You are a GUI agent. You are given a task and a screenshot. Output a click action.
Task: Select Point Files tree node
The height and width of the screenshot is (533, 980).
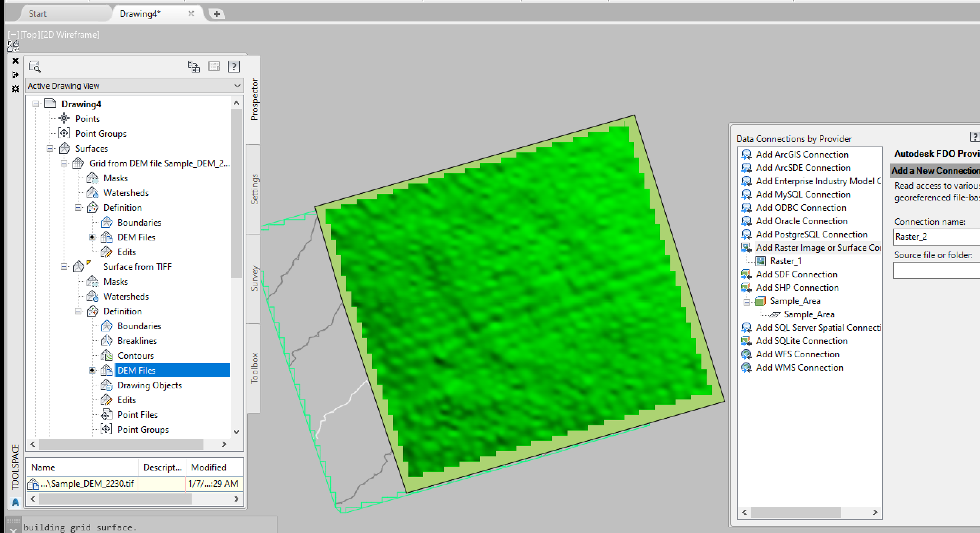(137, 415)
